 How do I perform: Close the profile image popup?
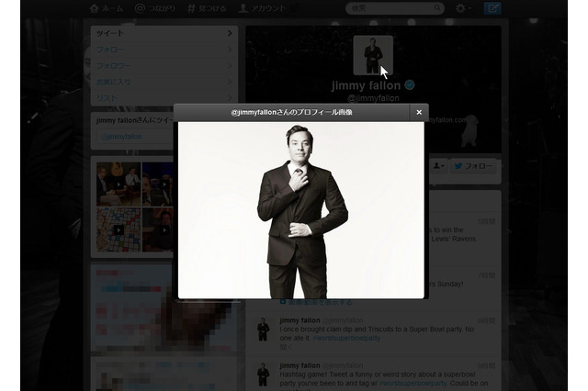(418, 112)
